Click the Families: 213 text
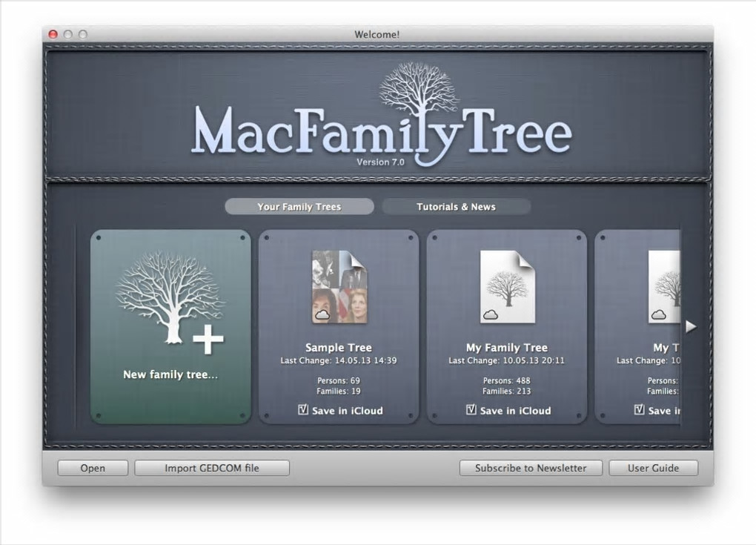The height and width of the screenshot is (545, 756). [x=507, y=392]
